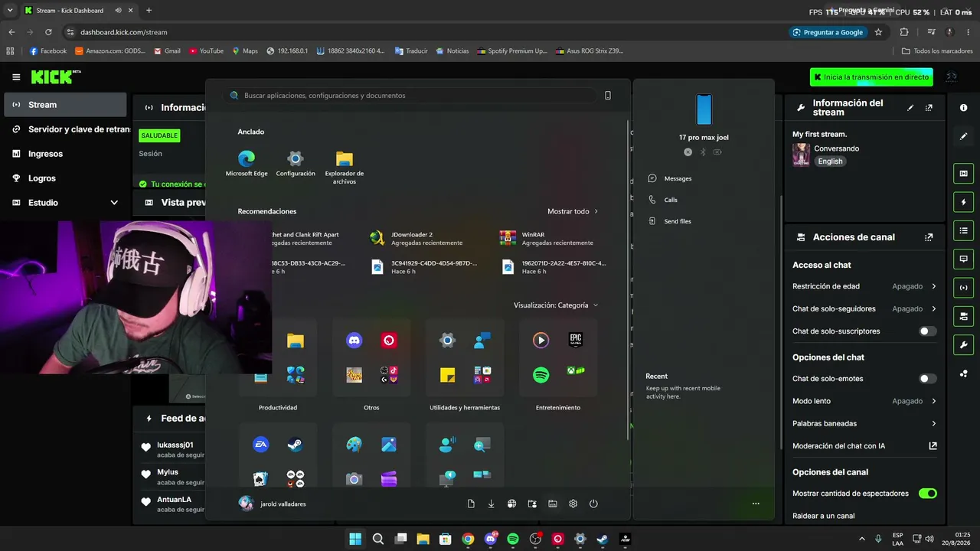Open the lightning bolt widget in Kick sidebar

click(x=963, y=202)
